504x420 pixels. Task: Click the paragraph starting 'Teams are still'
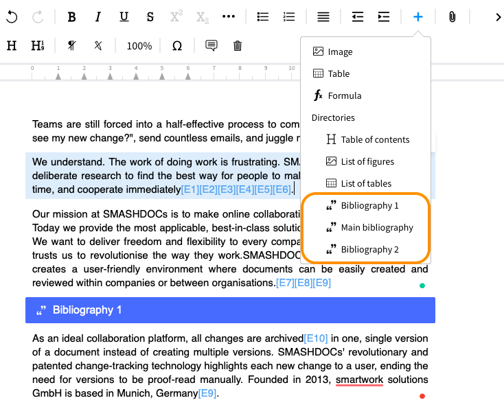coord(166,131)
